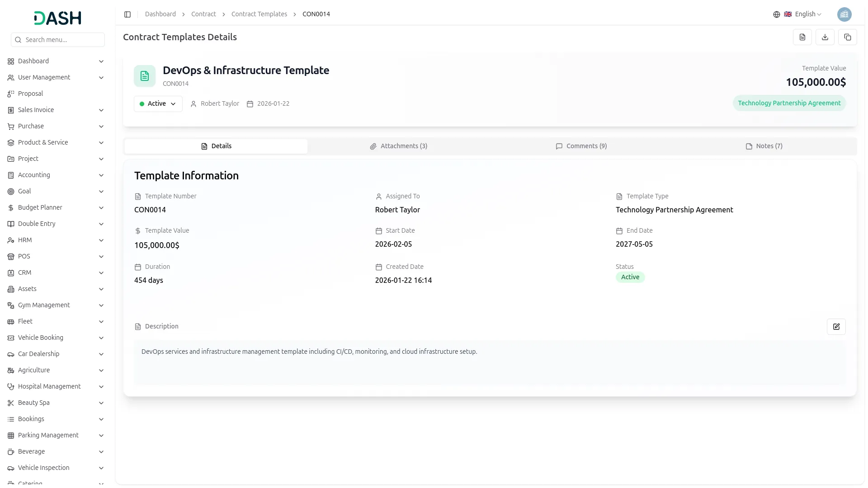
Task: Edit the Description using the pencil icon
Action: point(836,326)
